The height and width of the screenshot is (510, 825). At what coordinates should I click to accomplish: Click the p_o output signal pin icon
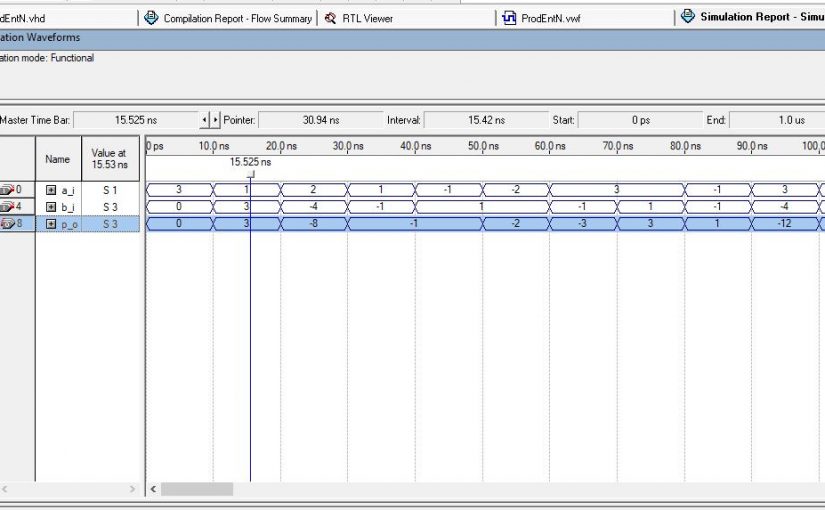pos(8,224)
